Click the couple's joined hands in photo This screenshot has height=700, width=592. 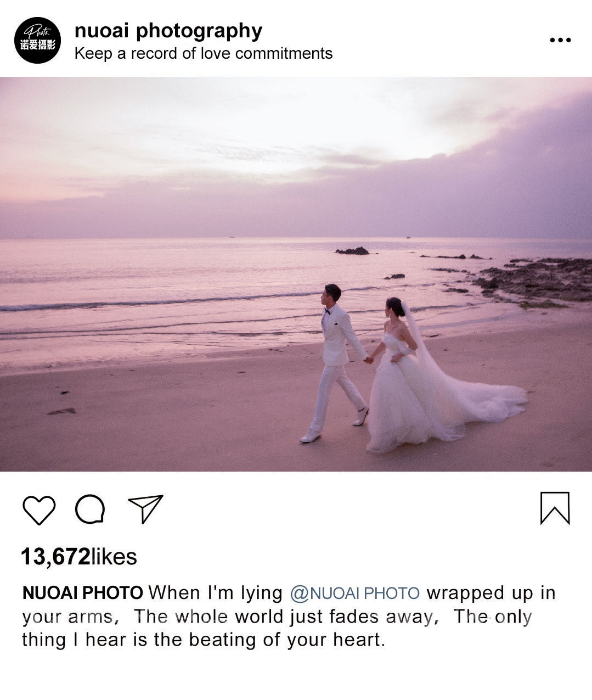click(x=369, y=360)
